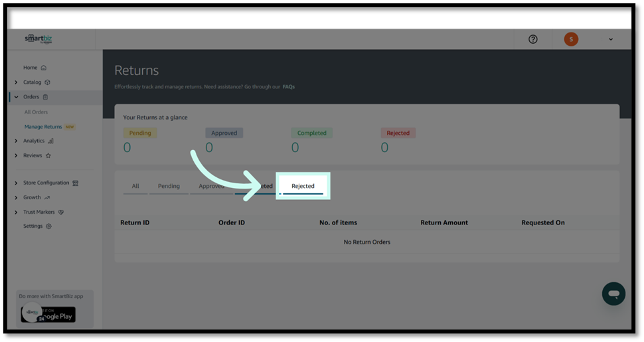This screenshot has width=644, height=342.
Task: Select the All returns tab
Action: [135, 186]
